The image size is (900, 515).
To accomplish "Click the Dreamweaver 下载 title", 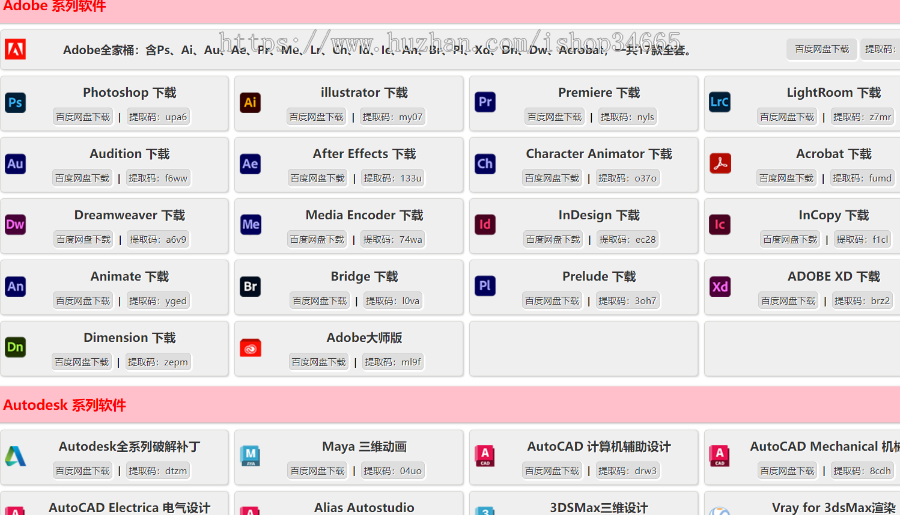I will pos(129,215).
